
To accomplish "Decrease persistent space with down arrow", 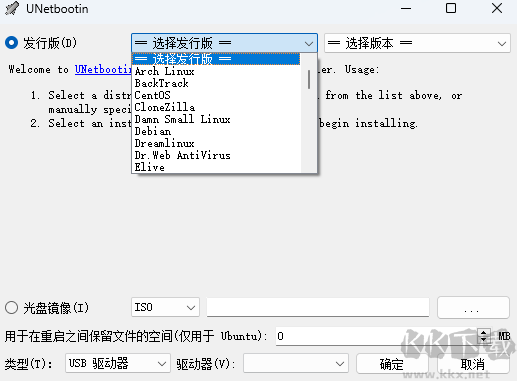I will (483, 340).
